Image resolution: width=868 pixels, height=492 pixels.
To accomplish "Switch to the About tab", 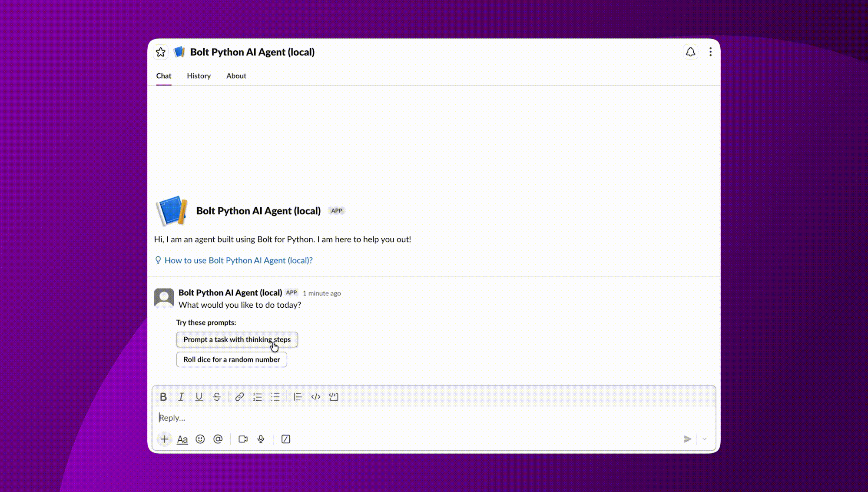I will tap(236, 76).
